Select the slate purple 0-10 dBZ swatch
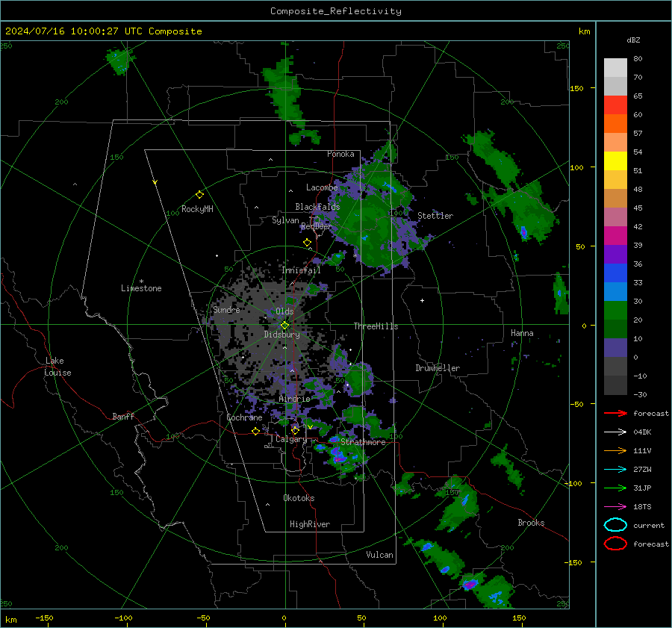The image size is (672, 628). click(x=615, y=347)
